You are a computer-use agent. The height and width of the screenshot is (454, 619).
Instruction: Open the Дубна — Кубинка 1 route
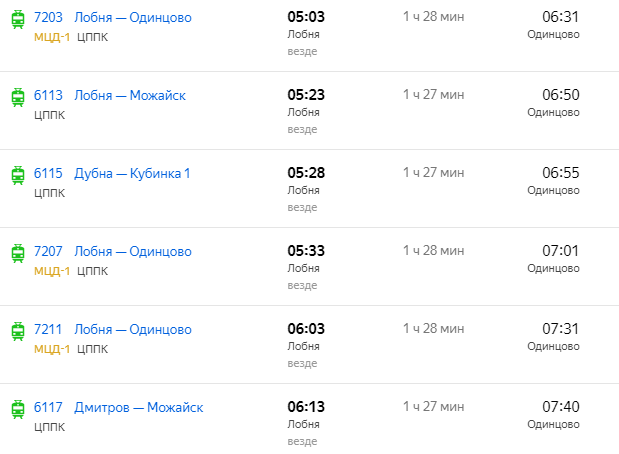coord(132,173)
